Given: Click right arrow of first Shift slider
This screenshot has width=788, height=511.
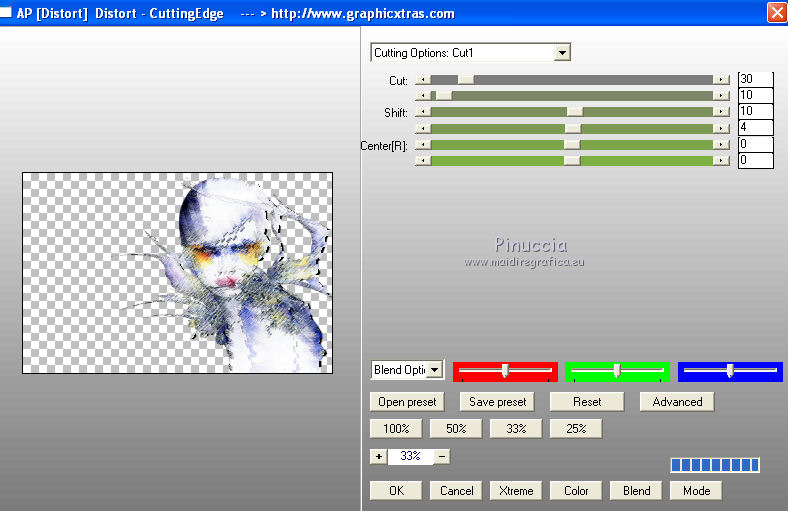Looking at the screenshot, I should click(721, 112).
